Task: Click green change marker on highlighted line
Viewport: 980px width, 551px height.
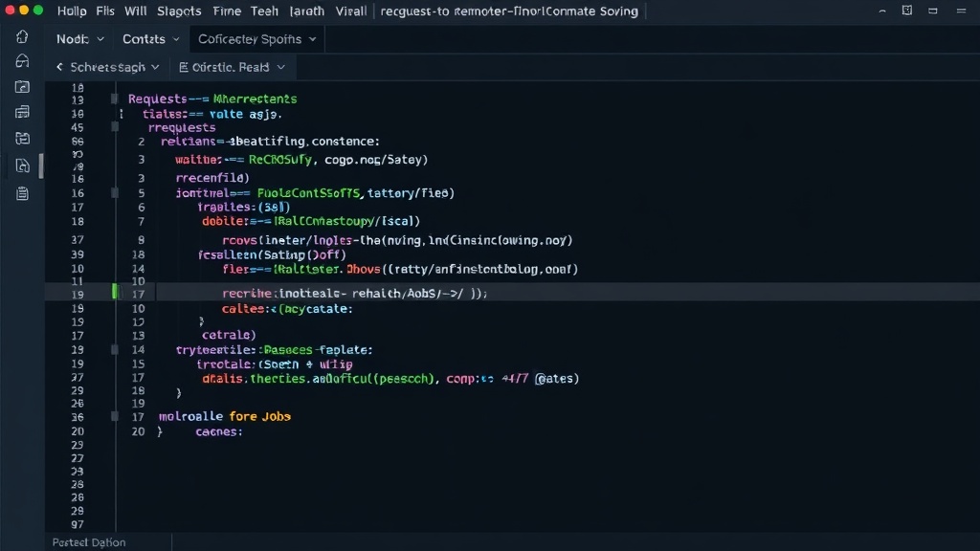Action: (115, 291)
